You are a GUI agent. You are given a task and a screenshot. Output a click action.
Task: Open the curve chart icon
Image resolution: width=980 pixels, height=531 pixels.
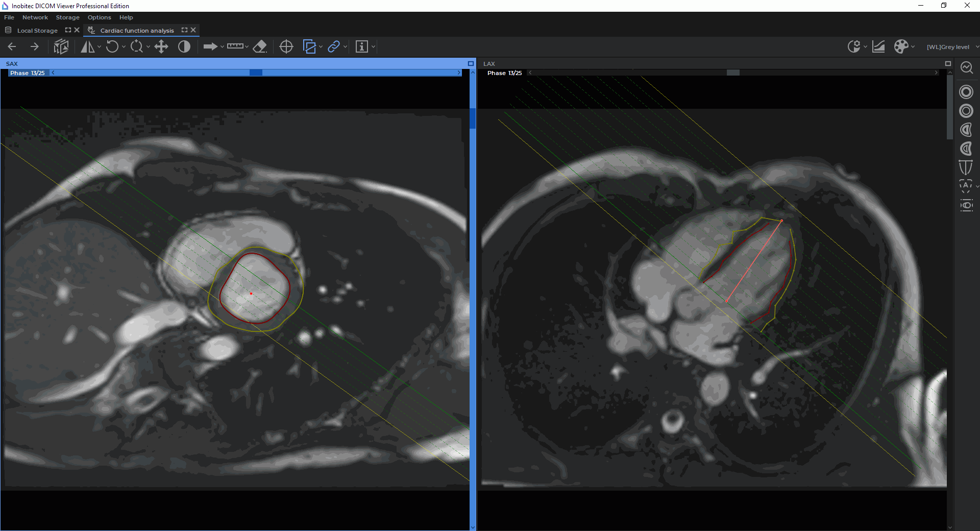(x=878, y=47)
